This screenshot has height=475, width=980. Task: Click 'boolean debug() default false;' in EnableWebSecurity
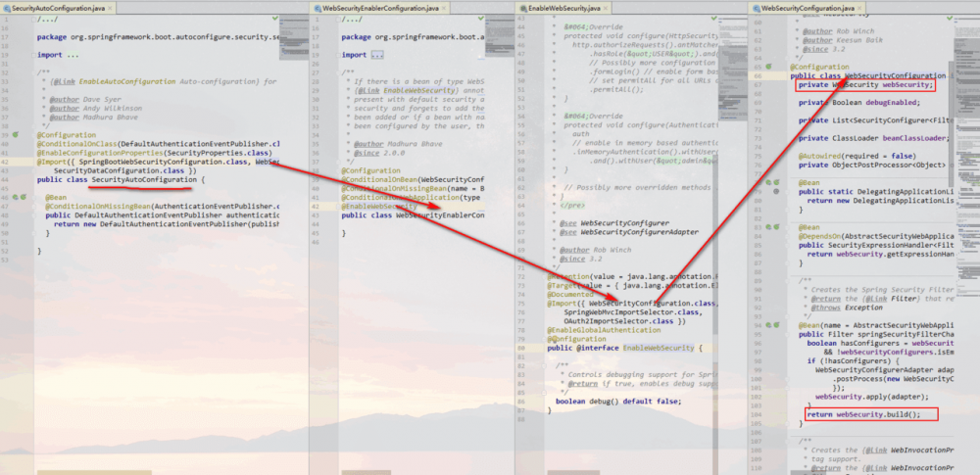617,402
